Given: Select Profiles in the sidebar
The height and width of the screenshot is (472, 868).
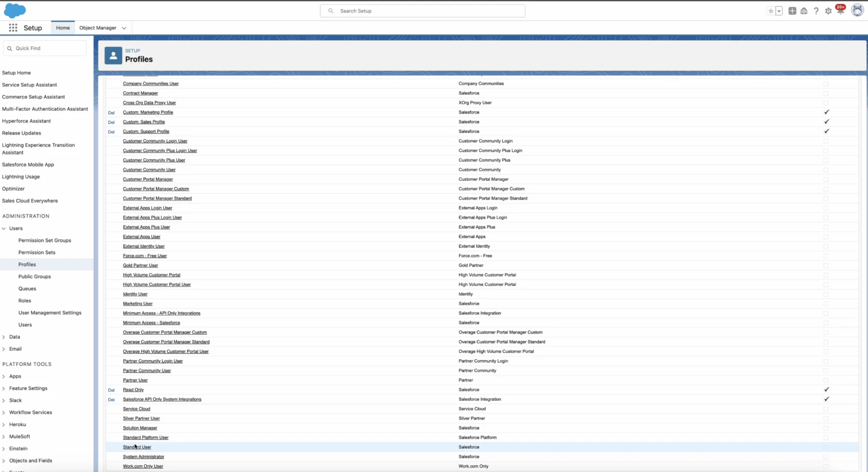Looking at the screenshot, I should [27, 265].
